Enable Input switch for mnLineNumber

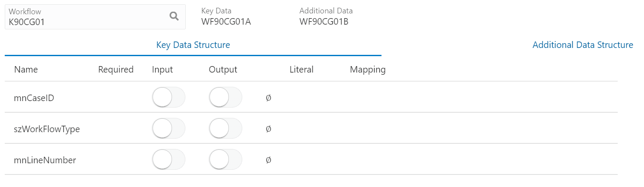pyautogui.click(x=169, y=160)
